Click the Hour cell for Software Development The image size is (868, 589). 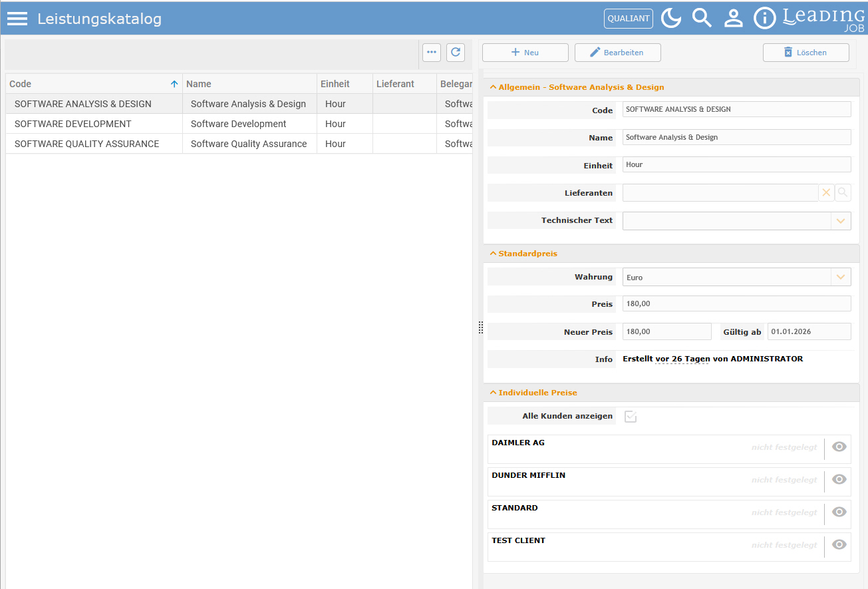click(345, 124)
